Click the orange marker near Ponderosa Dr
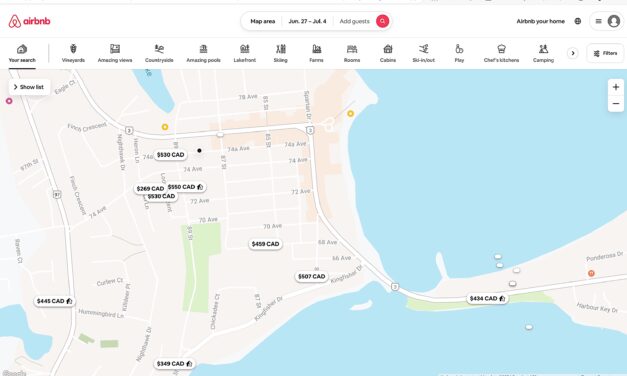Viewport: 627px width, 376px height. click(x=591, y=273)
